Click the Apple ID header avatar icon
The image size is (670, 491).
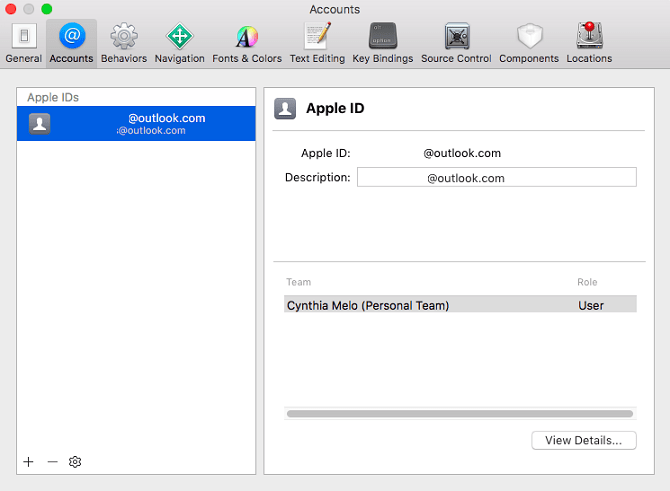point(285,109)
